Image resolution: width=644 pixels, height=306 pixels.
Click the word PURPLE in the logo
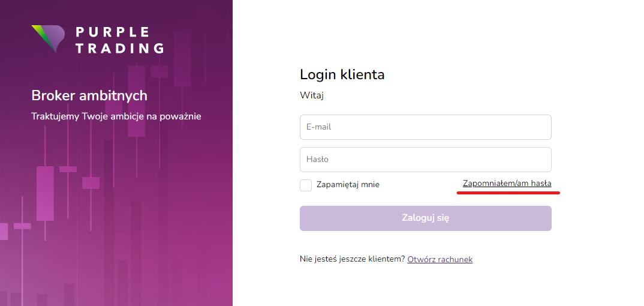click(112, 32)
